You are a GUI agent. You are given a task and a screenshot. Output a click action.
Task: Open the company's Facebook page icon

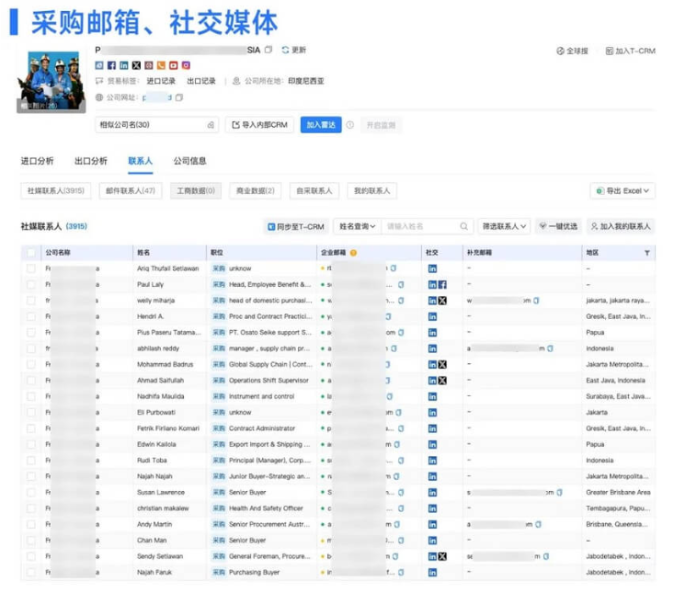[111, 65]
